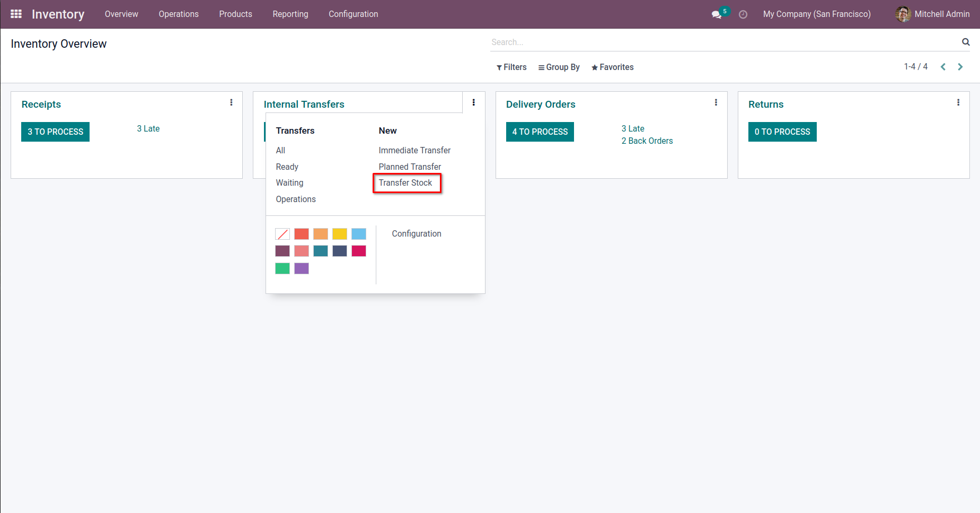Select Transfer Stock from the dropdown

click(x=405, y=183)
